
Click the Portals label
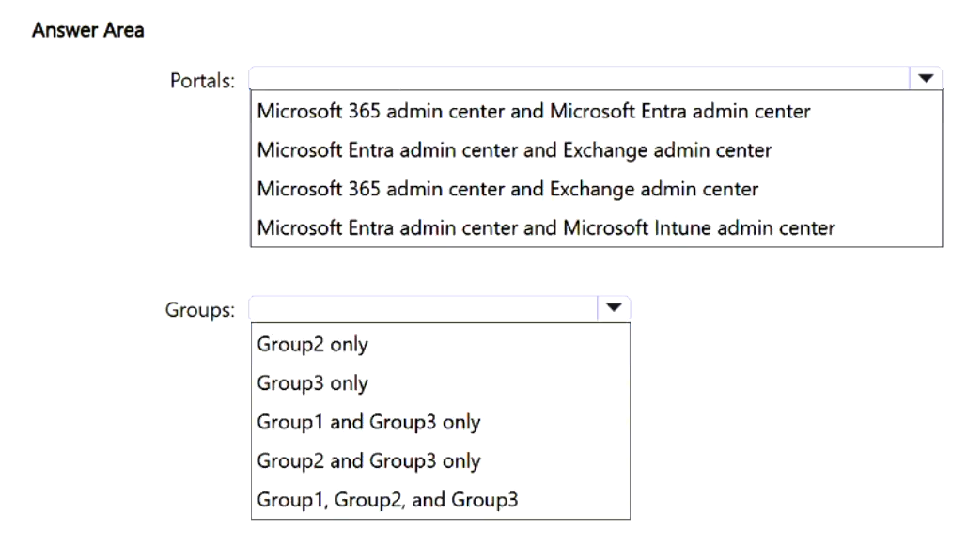click(202, 80)
